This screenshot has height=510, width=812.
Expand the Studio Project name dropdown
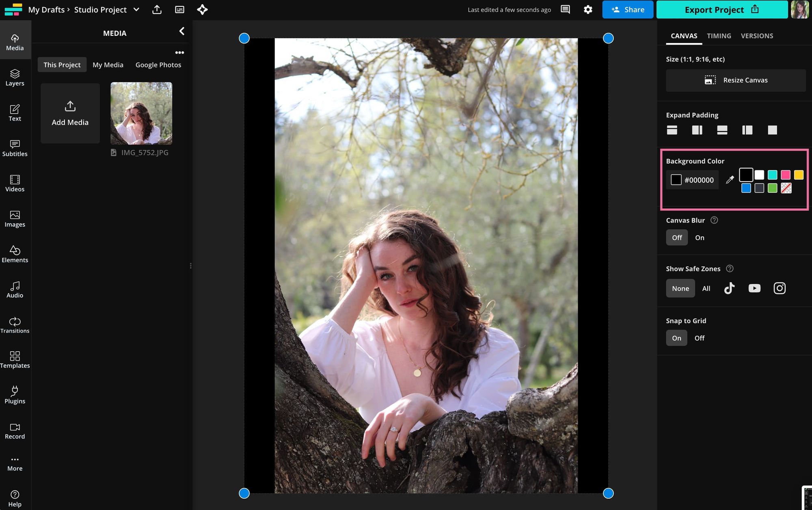coord(136,9)
